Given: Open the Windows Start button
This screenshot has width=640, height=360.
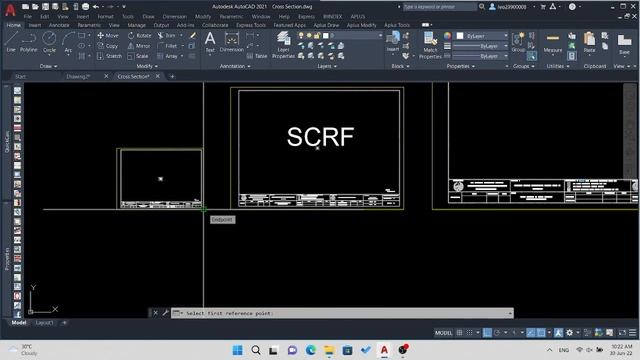Looking at the screenshot, I should coord(237,350).
